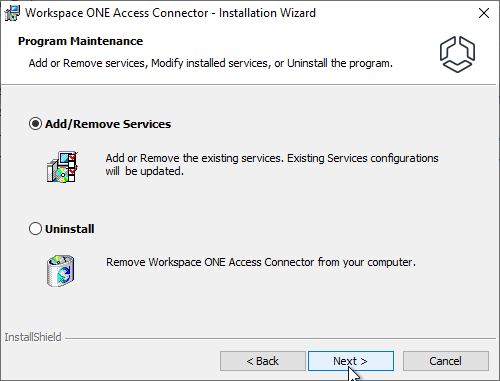Cancel the installation wizard
Screen dimensions: 500x381
(446, 361)
